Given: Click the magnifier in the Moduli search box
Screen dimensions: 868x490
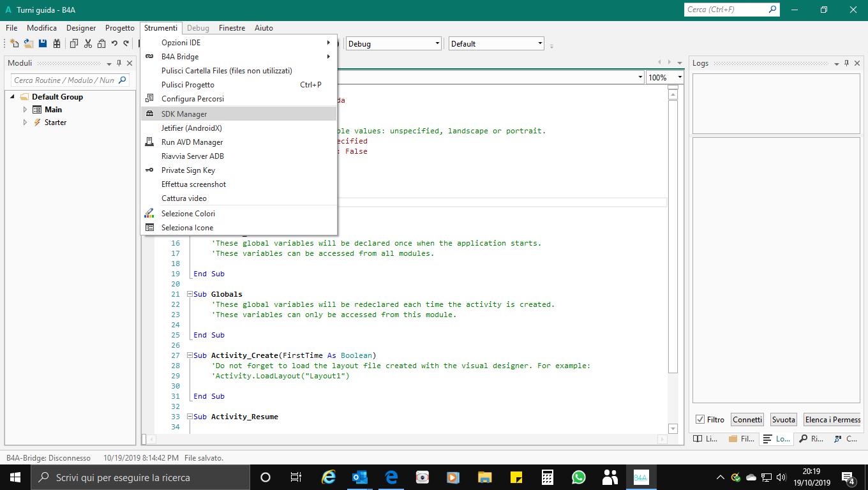Looking at the screenshot, I should click(x=123, y=80).
